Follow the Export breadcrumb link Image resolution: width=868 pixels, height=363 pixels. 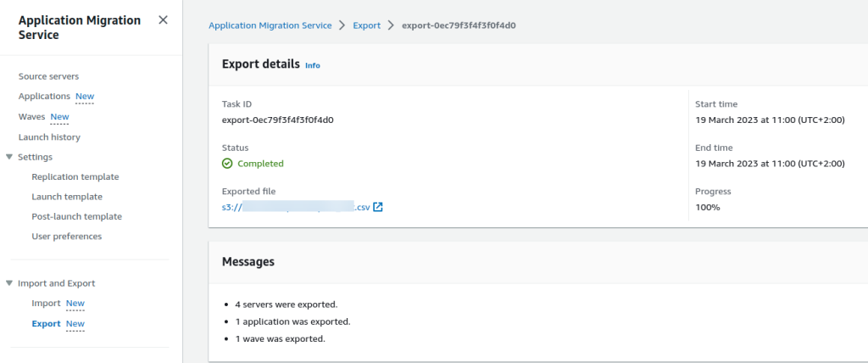coord(367,25)
